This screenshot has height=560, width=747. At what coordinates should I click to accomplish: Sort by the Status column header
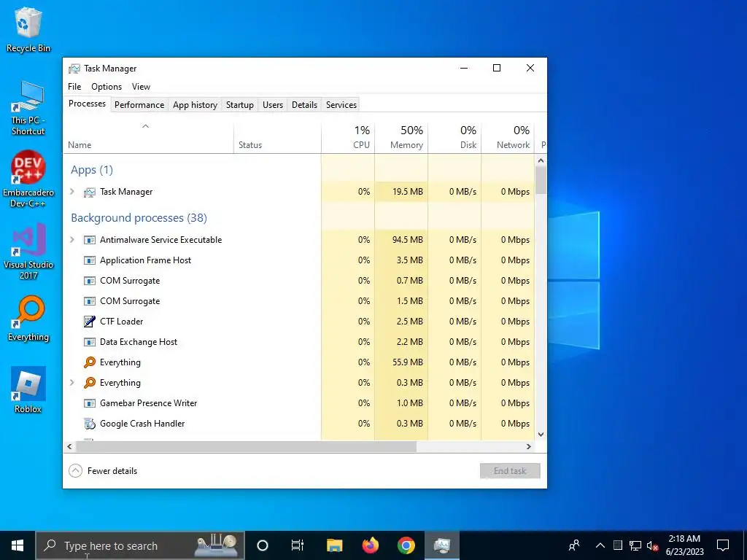(x=277, y=138)
